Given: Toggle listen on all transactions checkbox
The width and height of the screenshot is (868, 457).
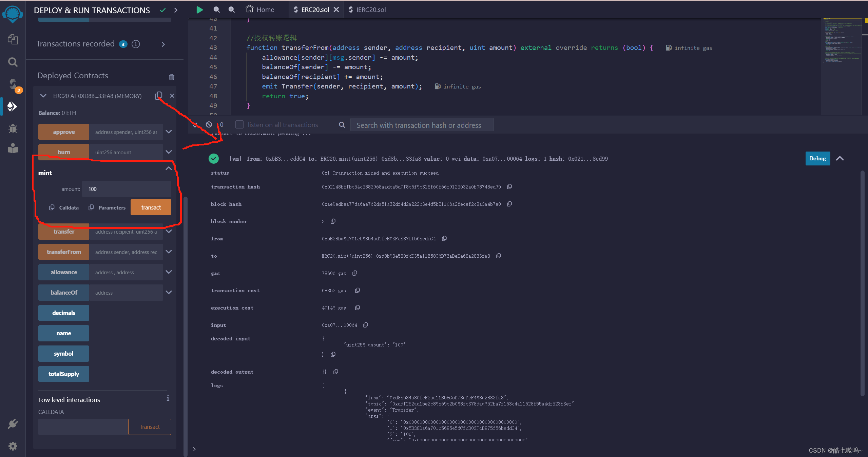Looking at the screenshot, I should point(239,124).
